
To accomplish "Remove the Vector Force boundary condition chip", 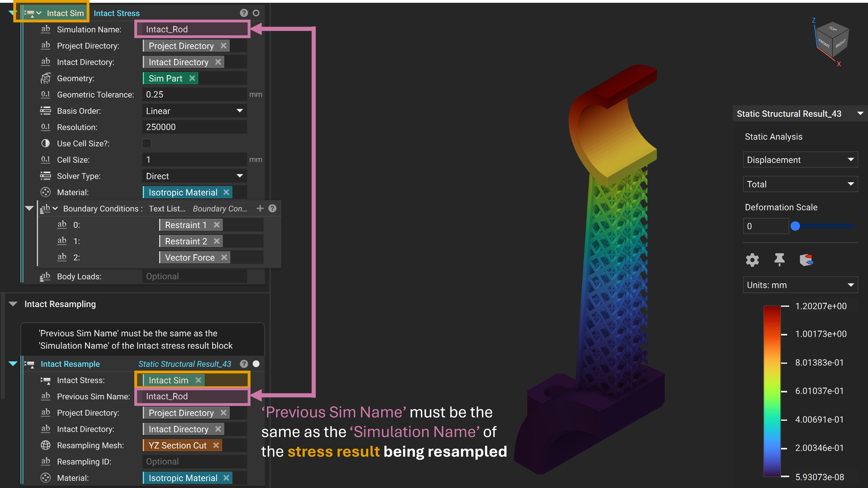I will (x=224, y=257).
